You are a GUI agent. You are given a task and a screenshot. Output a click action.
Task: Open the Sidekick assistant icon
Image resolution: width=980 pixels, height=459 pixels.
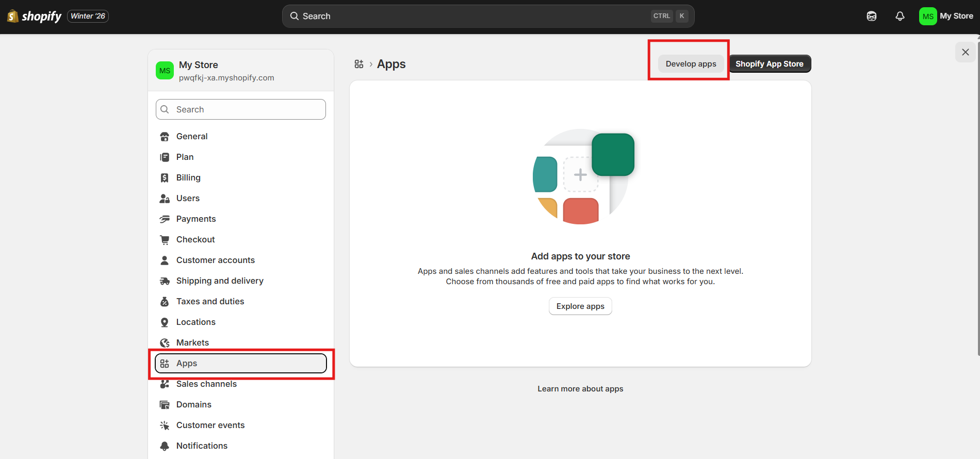click(872, 16)
